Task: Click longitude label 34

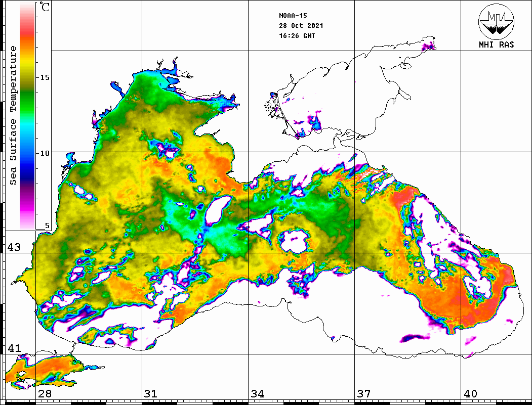Action: [x=258, y=394]
